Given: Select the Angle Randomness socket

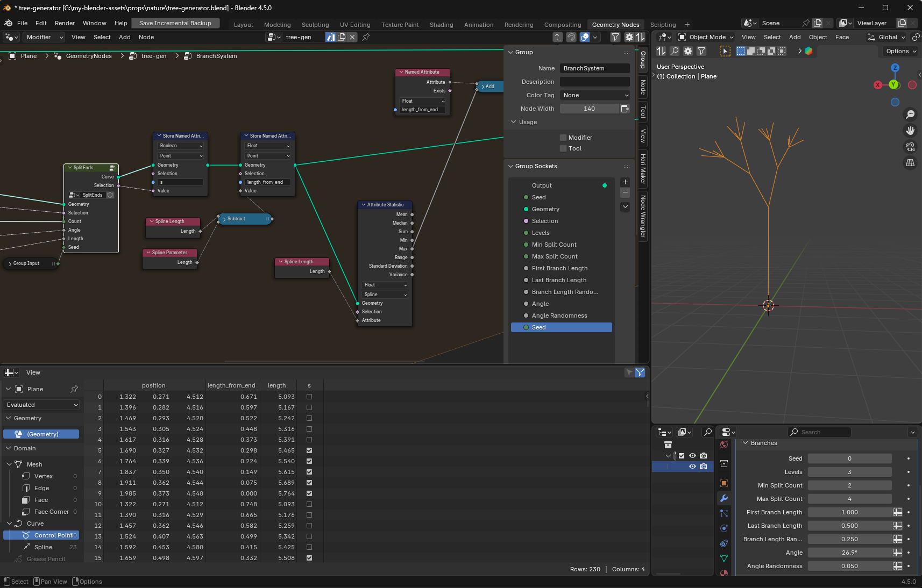Looking at the screenshot, I should tap(562, 315).
